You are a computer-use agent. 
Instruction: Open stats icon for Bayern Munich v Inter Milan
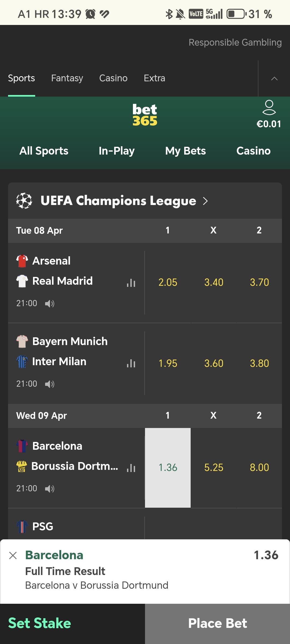tap(131, 363)
